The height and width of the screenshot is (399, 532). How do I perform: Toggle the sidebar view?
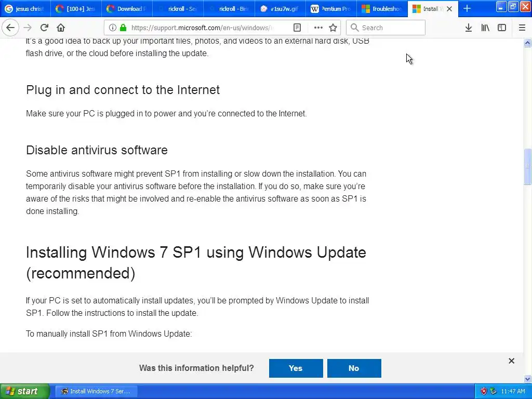(x=502, y=28)
